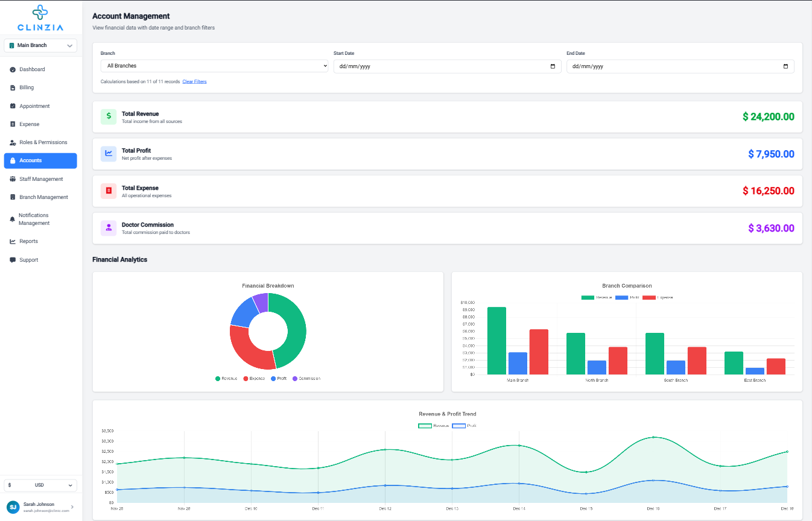Screen dimensions: 812x521
Task: Expand Sarah Johnson profile chevron
Action: [72, 507]
